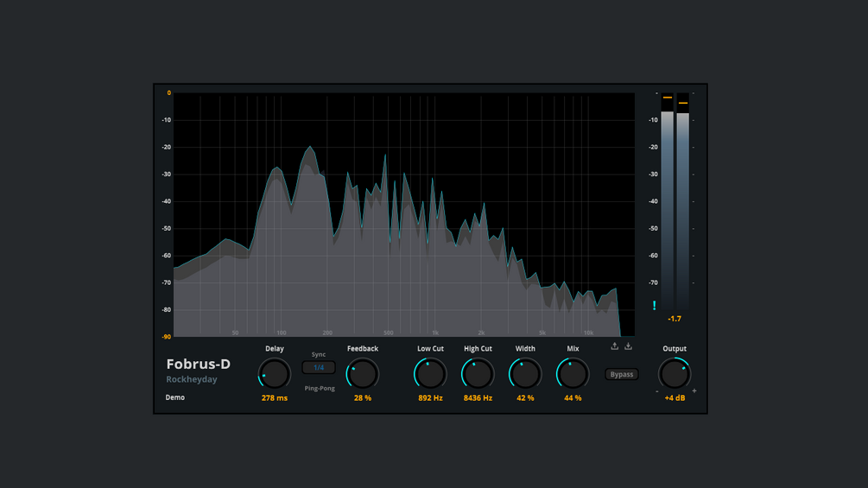Toggle Ping-Pong mode
This screenshot has width=868, height=488.
click(x=320, y=389)
